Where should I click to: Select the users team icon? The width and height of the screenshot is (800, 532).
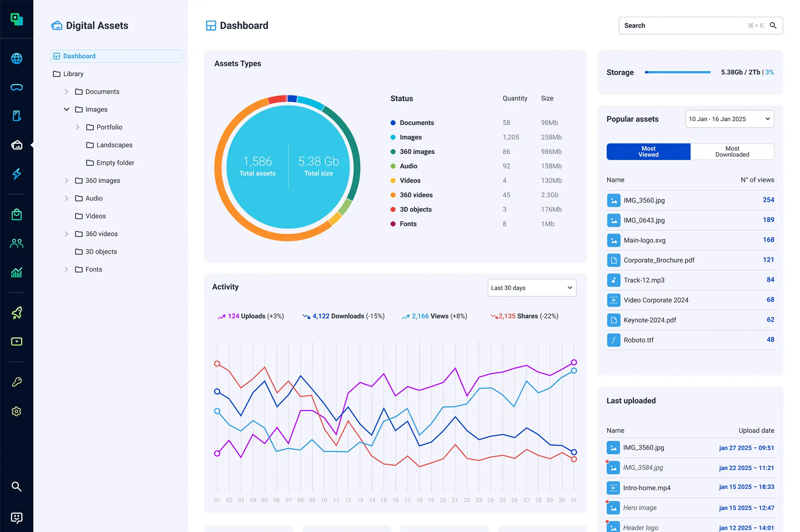tap(17, 243)
